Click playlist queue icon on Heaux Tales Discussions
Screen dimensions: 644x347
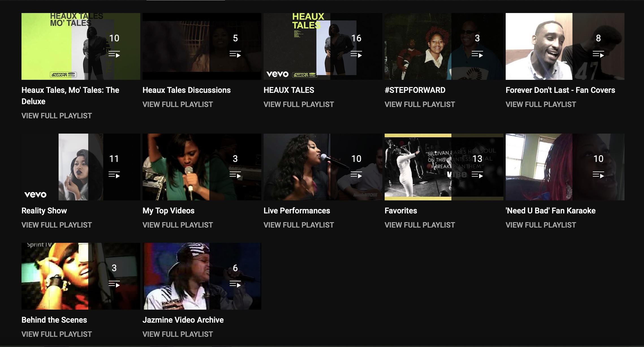[x=235, y=54]
